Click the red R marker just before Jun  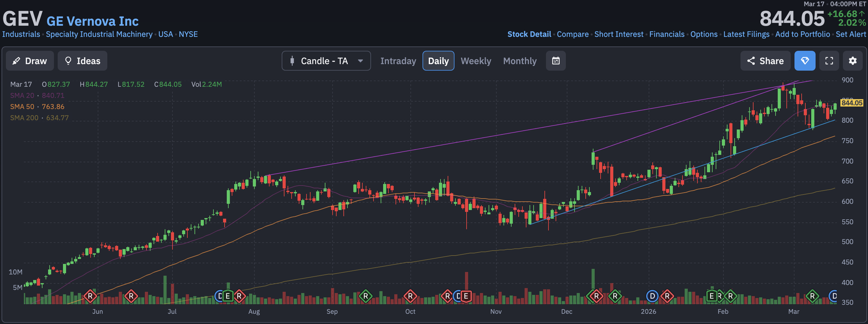coord(90,296)
